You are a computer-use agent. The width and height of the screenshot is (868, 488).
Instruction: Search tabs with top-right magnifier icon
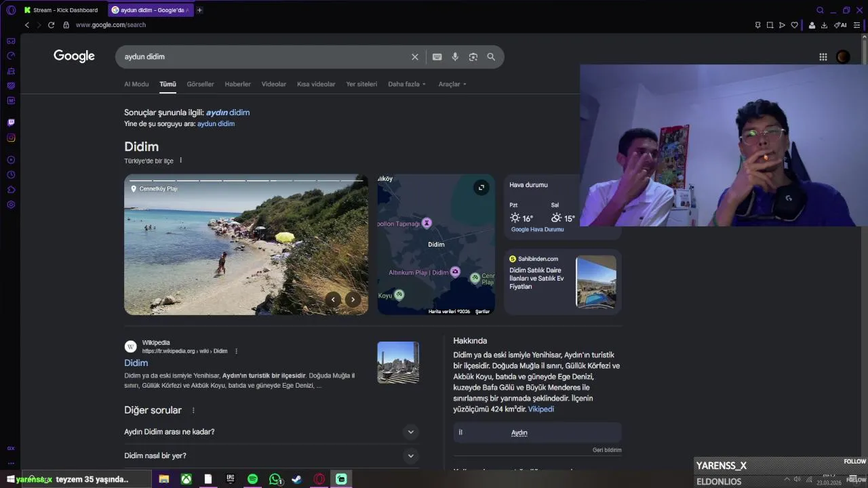(x=820, y=10)
